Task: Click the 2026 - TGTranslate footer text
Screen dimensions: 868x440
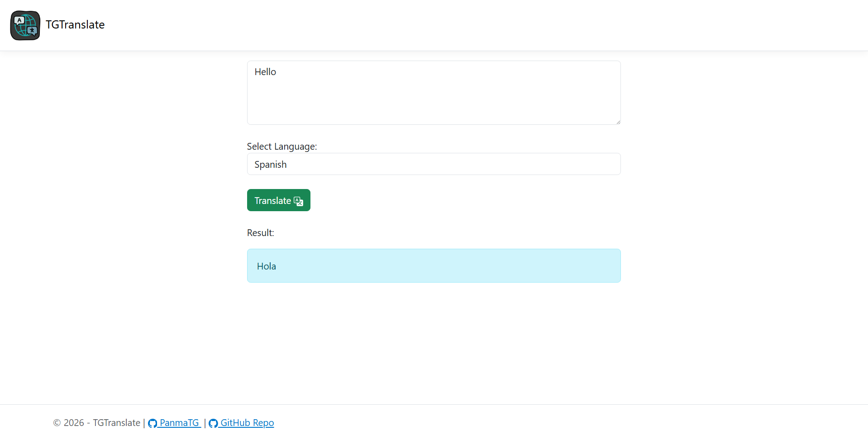Action: (x=102, y=423)
